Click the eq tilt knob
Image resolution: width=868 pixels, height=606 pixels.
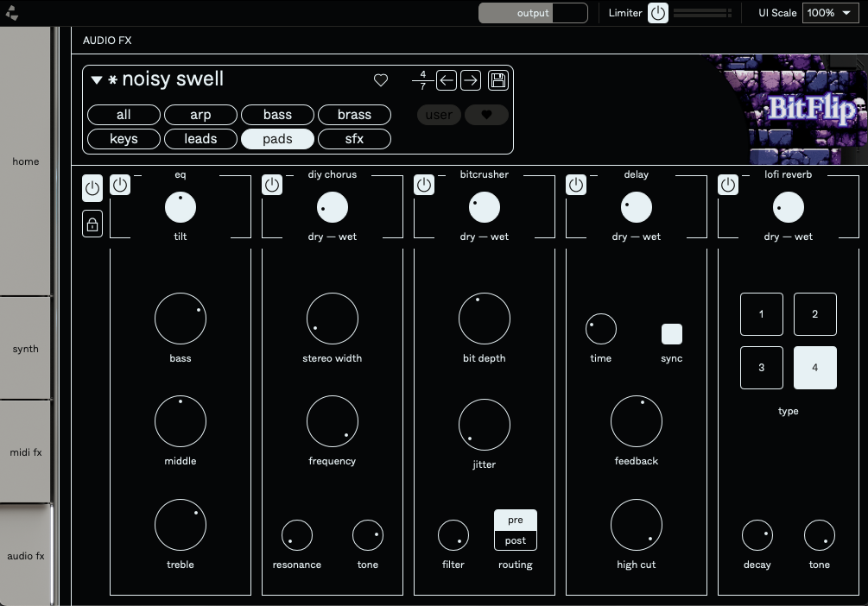pos(181,207)
